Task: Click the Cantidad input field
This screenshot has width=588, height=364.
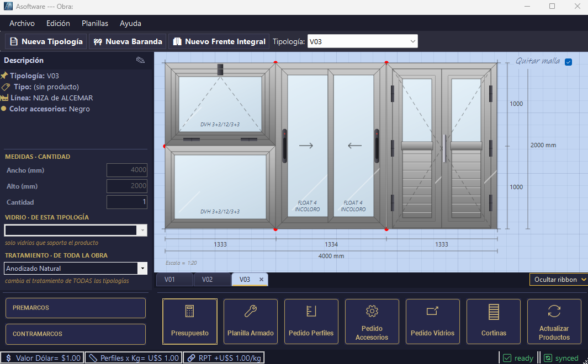Action: 127,202
